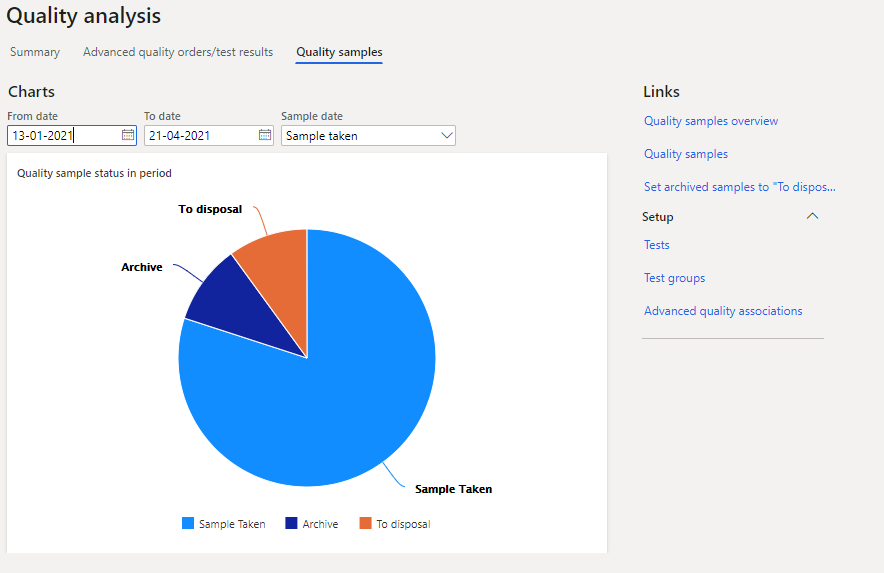
Task: Click the bold Archive callout label
Action: pyautogui.click(x=142, y=267)
